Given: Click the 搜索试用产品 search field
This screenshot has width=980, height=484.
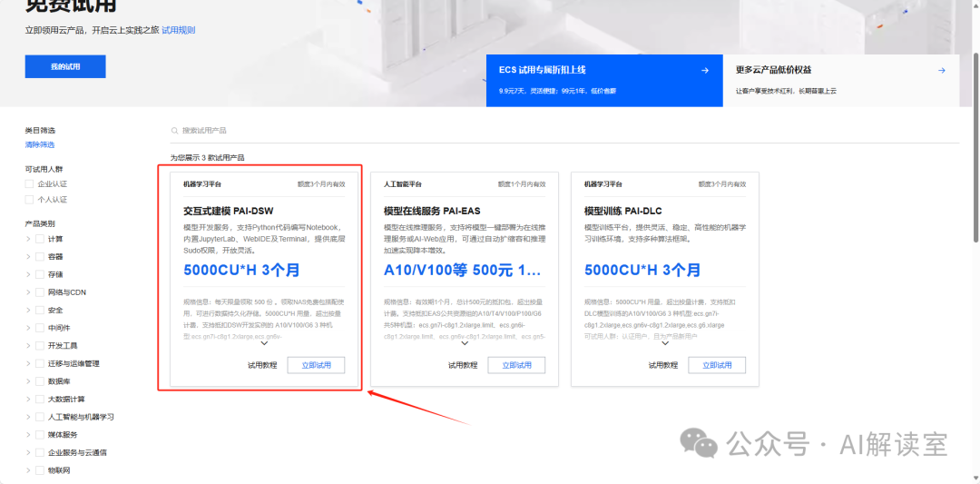Looking at the screenshot, I should (565, 131).
